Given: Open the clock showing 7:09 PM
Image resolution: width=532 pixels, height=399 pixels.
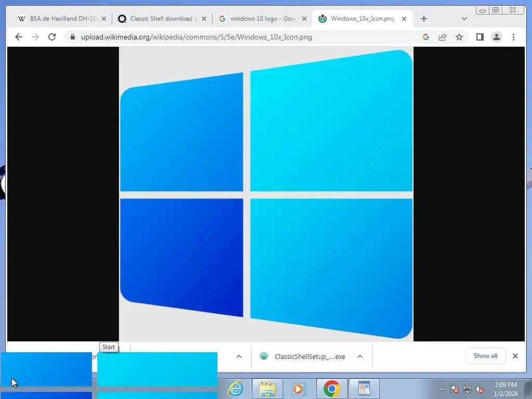Looking at the screenshot, I should (x=506, y=389).
